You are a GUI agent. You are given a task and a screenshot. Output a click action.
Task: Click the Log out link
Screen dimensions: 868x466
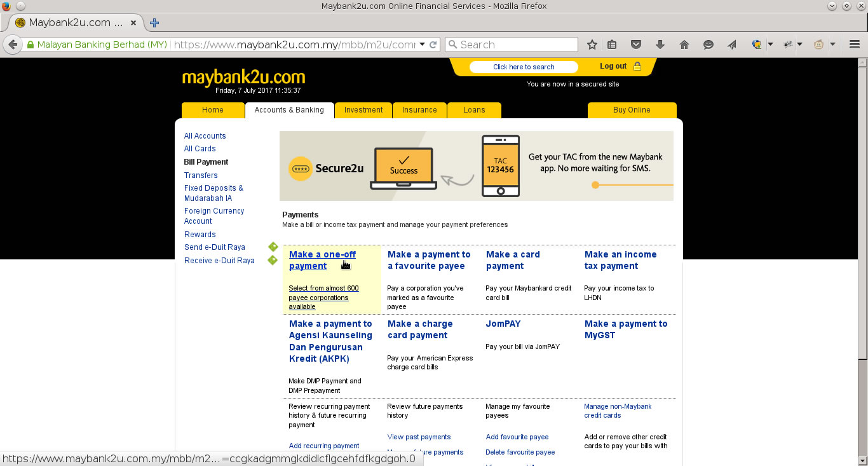click(x=613, y=66)
